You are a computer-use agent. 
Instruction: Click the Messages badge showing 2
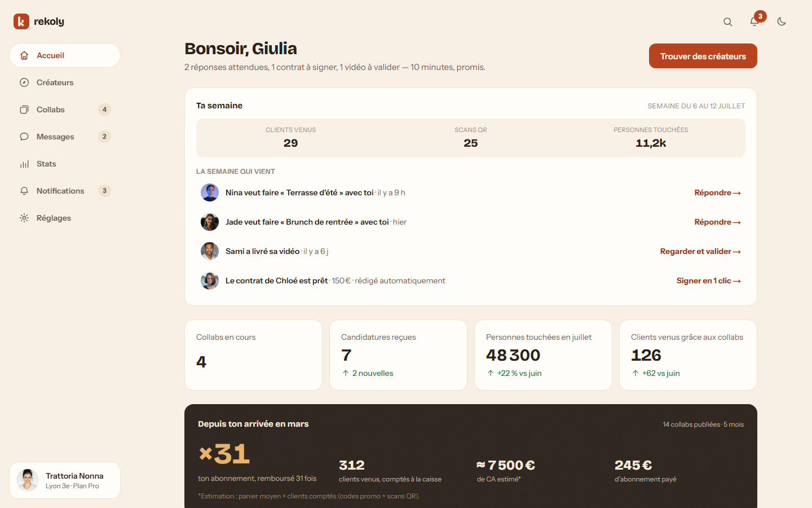pos(104,137)
